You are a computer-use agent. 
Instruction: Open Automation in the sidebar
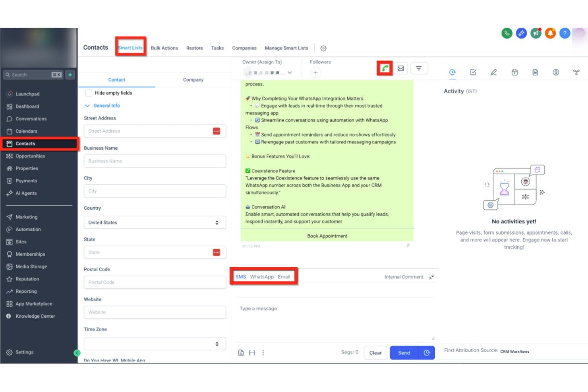pos(28,230)
